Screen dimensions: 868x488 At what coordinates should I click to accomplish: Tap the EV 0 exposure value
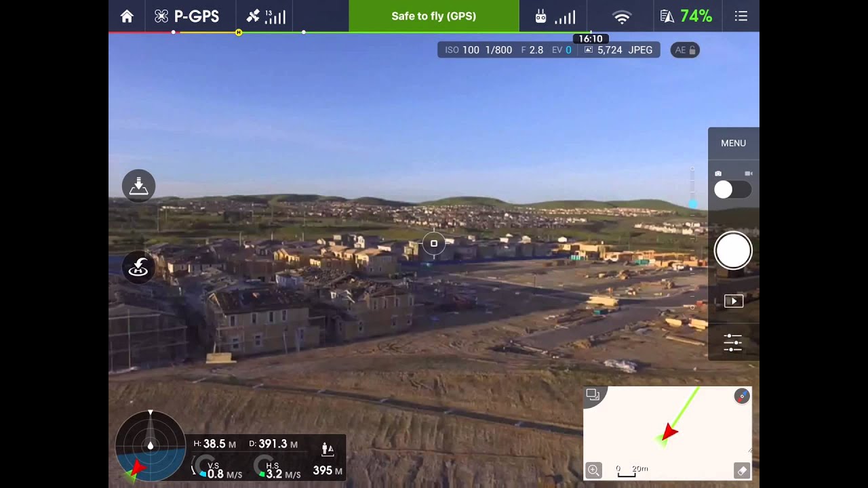click(x=562, y=50)
